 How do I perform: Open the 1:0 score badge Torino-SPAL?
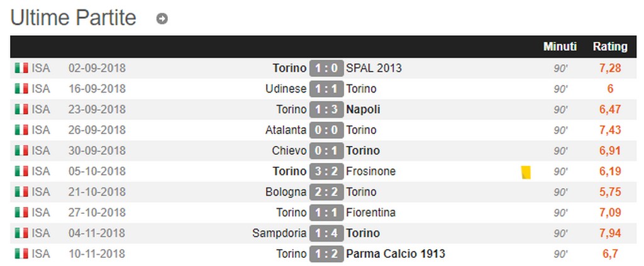tap(326, 68)
